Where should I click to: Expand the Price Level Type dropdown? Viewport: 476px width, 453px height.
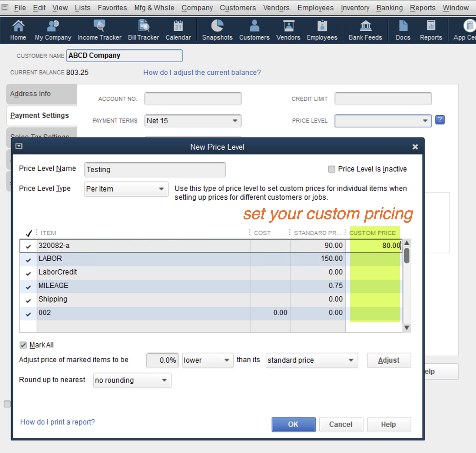[161, 189]
